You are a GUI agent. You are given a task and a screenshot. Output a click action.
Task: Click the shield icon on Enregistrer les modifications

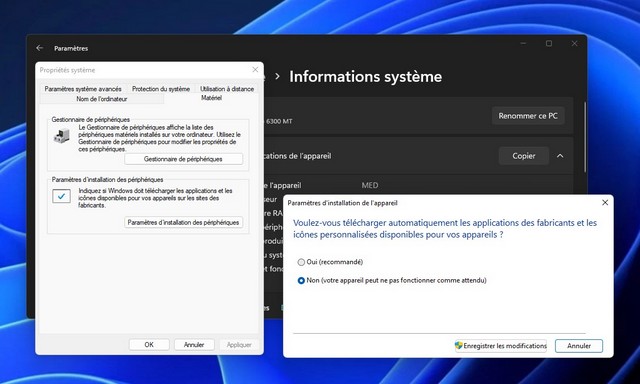[459, 346]
